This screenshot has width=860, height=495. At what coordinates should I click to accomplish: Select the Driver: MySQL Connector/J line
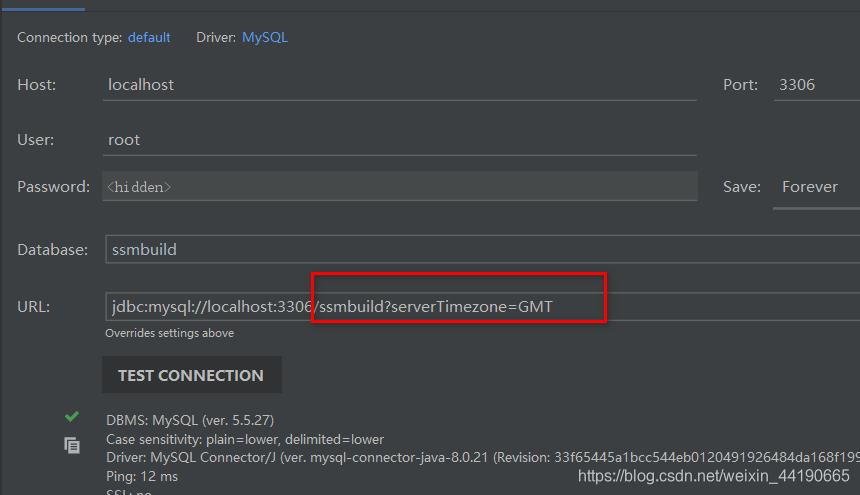coord(483,457)
